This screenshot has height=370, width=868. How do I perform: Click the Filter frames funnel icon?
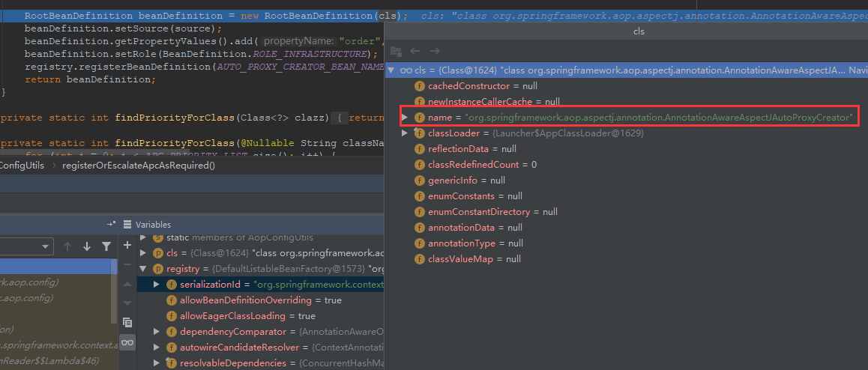[106, 246]
